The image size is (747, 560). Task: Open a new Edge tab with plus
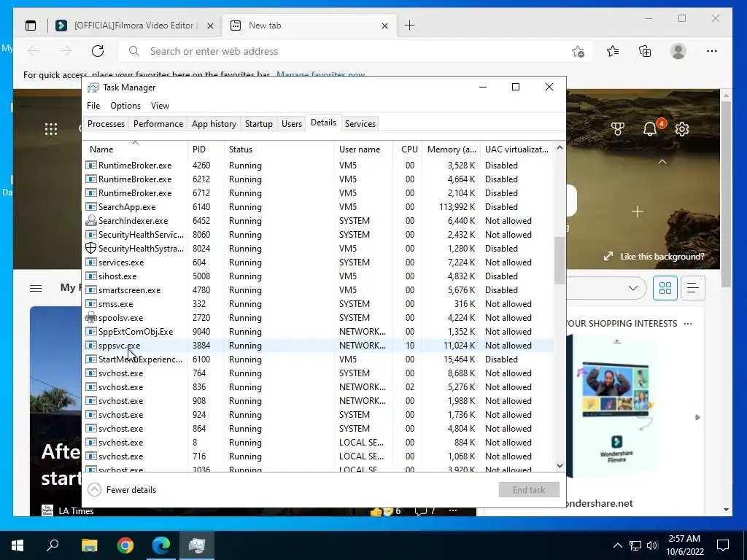click(x=409, y=26)
